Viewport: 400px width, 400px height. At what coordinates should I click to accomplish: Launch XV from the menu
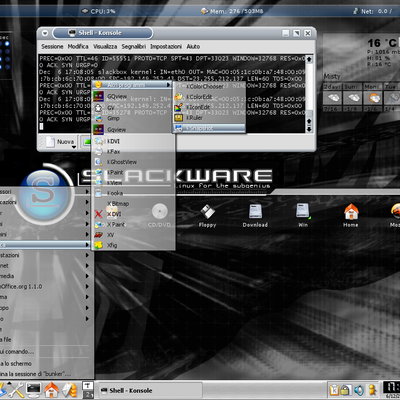point(133,235)
